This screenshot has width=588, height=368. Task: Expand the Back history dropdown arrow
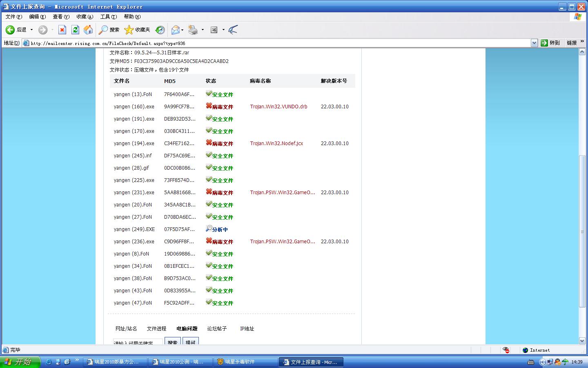[31, 30]
